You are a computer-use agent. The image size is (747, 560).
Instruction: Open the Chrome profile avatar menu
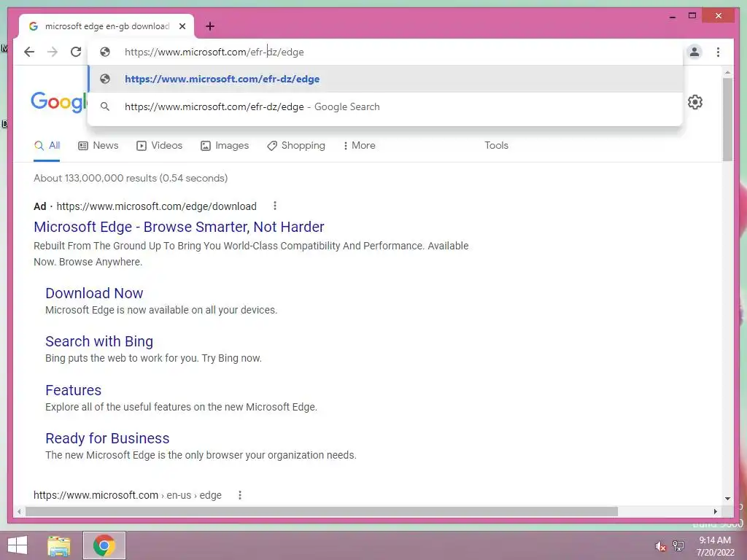pyautogui.click(x=694, y=52)
